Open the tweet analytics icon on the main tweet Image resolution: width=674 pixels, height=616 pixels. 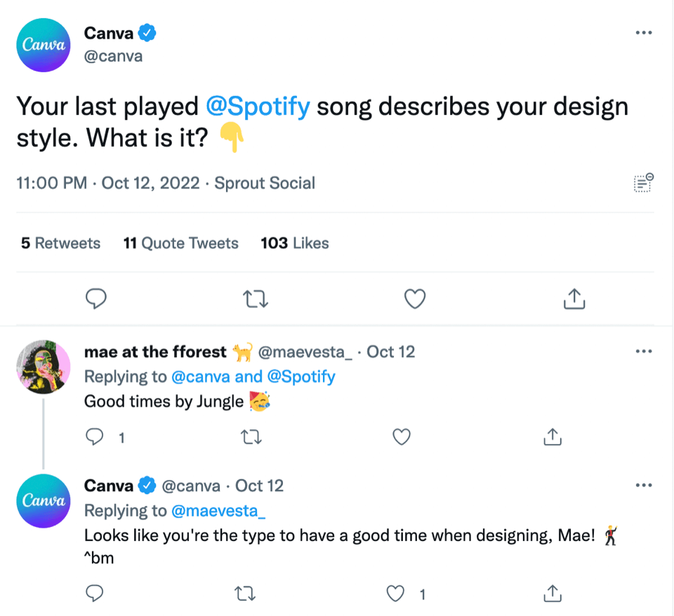coord(643,182)
